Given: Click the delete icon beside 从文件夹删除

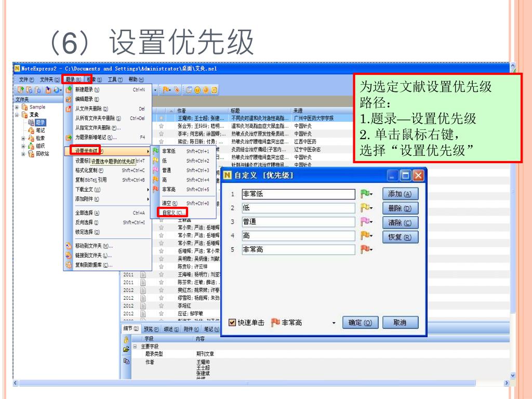Looking at the screenshot, I should [x=69, y=109].
